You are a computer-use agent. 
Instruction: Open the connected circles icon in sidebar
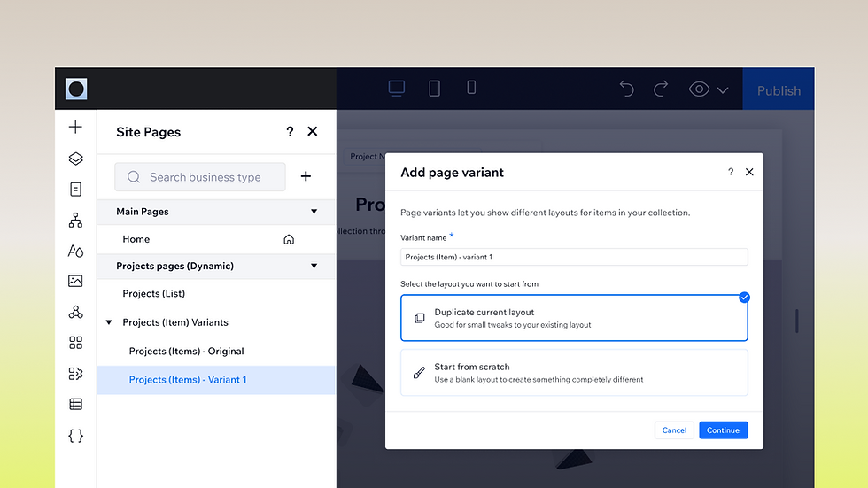click(x=75, y=312)
